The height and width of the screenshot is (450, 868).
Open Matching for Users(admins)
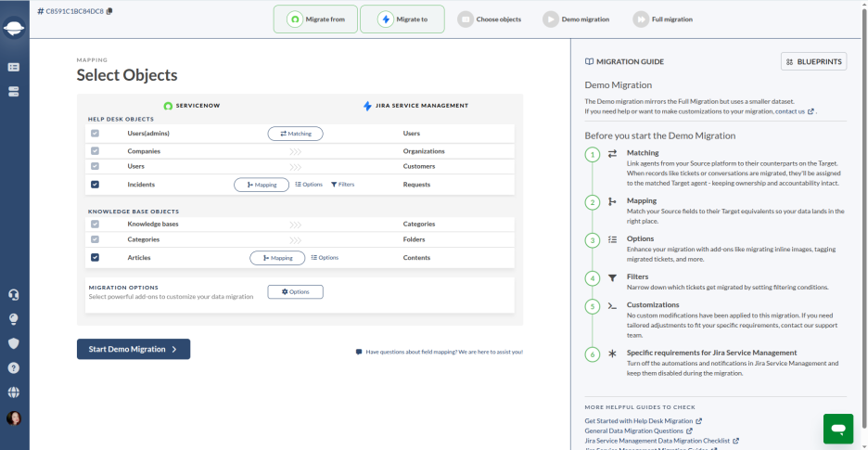[296, 134]
